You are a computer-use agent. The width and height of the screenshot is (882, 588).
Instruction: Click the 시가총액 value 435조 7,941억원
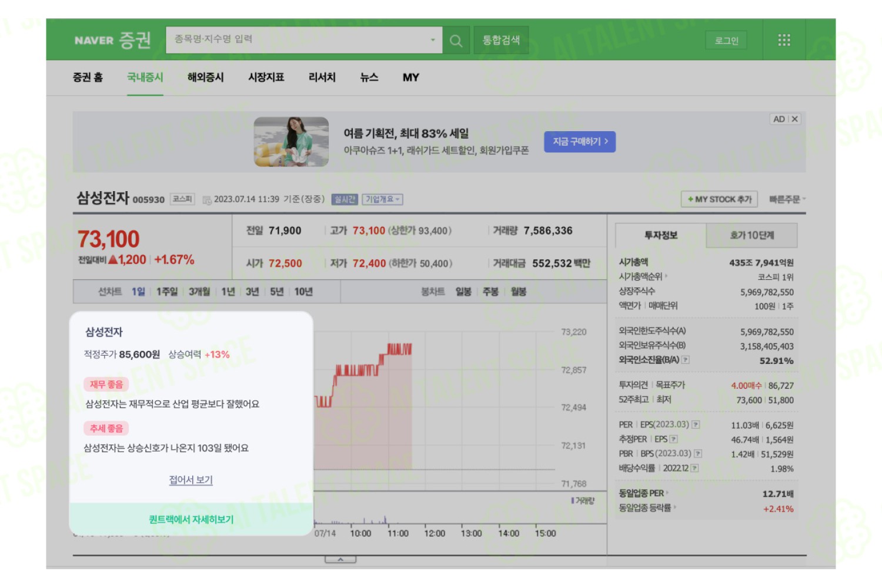point(761,262)
